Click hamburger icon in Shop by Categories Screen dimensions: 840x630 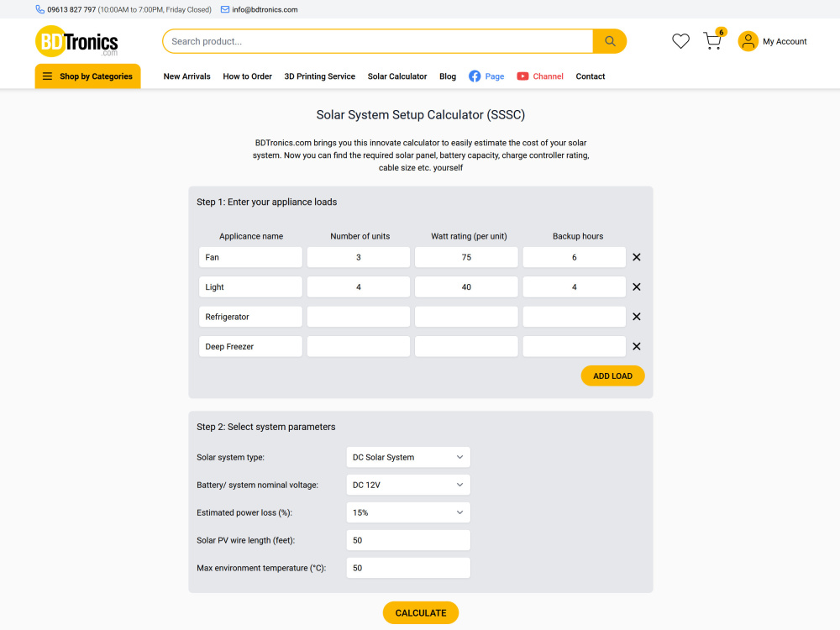click(x=47, y=76)
